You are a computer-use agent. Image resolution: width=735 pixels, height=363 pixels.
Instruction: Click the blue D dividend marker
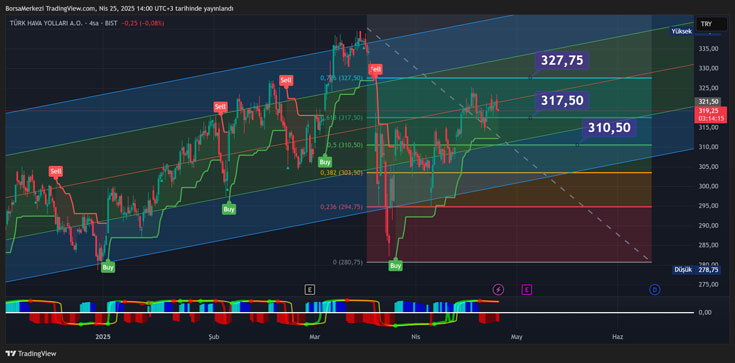pyautogui.click(x=655, y=290)
